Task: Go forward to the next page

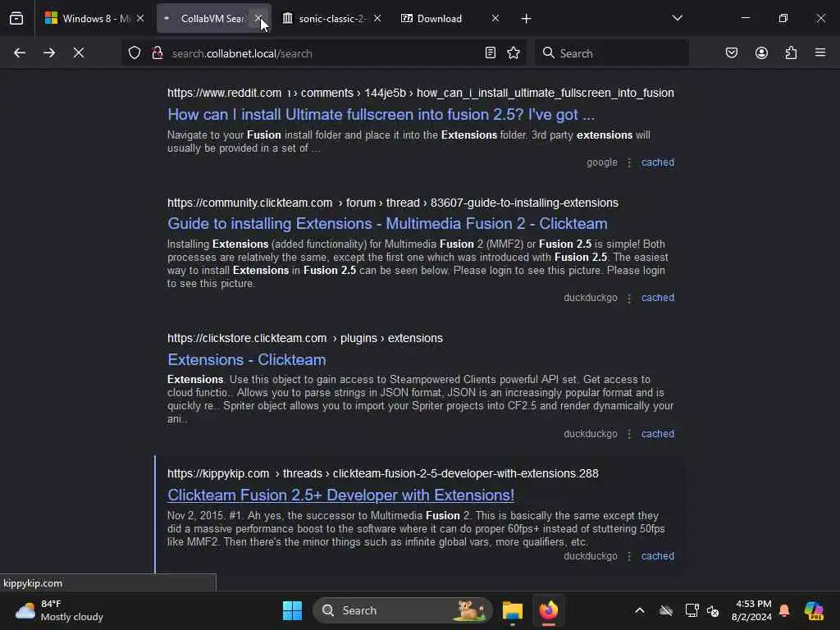Action: click(x=49, y=53)
